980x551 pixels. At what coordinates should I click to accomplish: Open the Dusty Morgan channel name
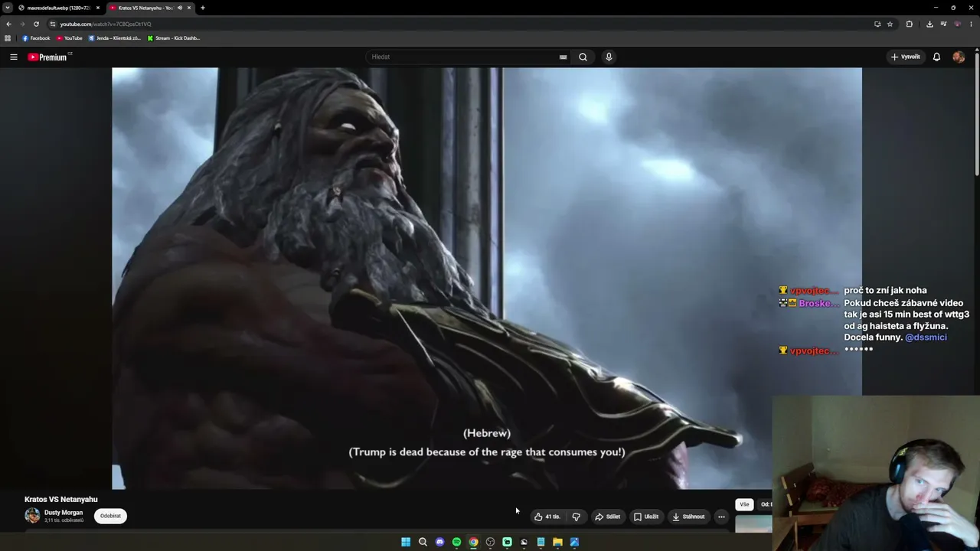click(x=64, y=513)
